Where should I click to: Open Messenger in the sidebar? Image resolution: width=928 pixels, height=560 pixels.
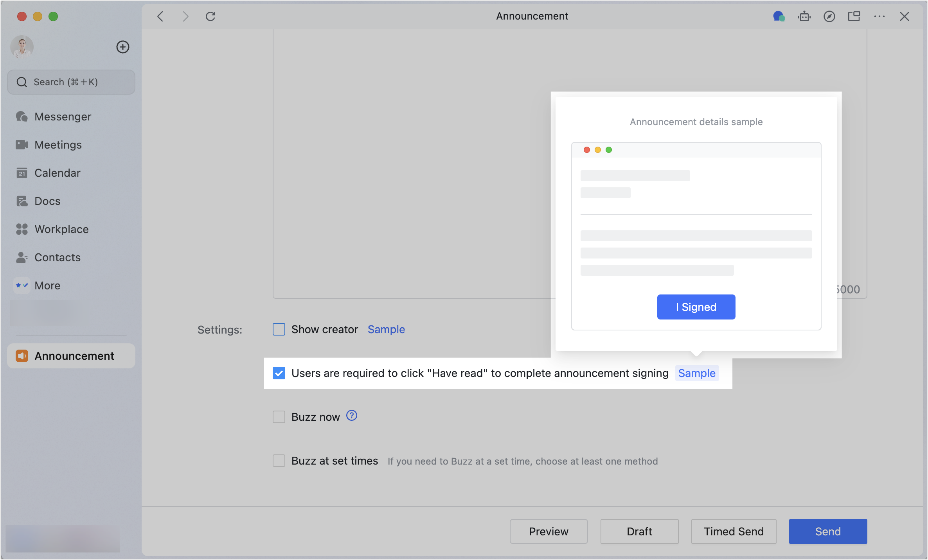pos(71,117)
